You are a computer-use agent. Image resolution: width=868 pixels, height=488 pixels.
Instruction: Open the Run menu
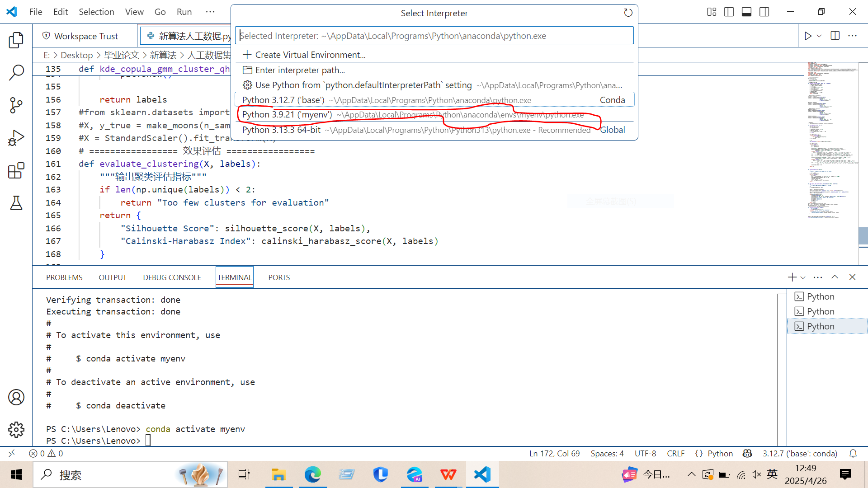pos(184,12)
